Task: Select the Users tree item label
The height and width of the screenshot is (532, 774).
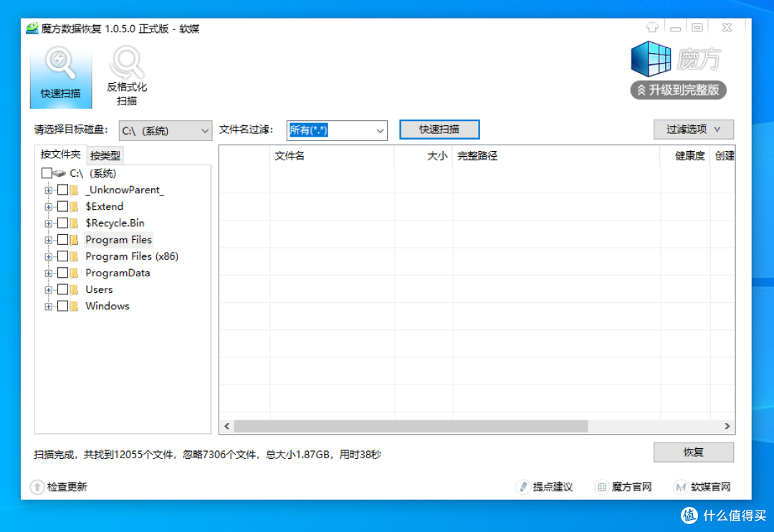Action: (x=99, y=289)
